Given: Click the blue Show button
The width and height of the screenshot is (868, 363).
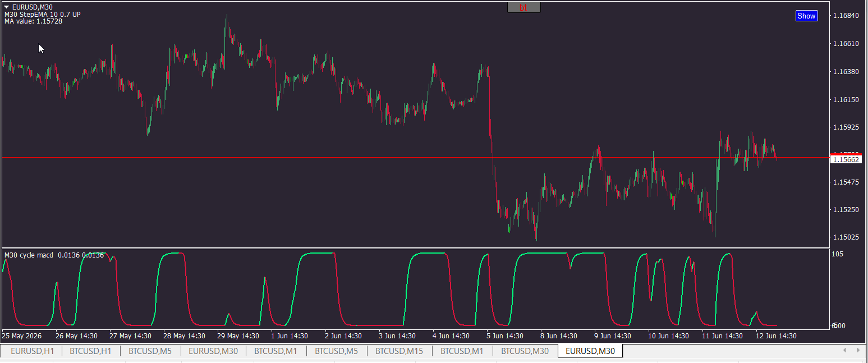Looking at the screenshot, I should pyautogui.click(x=806, y=16).
